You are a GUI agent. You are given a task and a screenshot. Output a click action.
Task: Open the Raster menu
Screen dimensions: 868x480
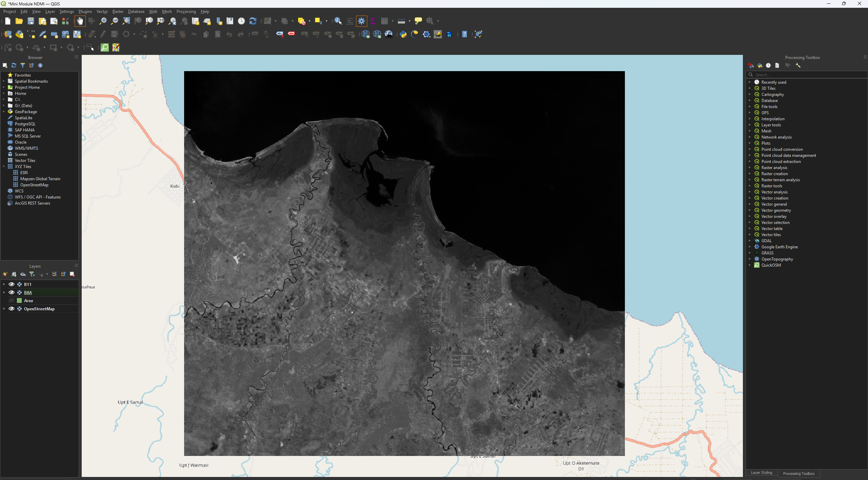tap(118, 12)
